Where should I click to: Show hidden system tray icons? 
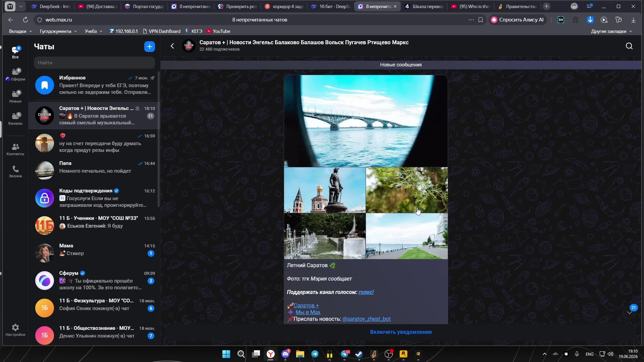545,354
